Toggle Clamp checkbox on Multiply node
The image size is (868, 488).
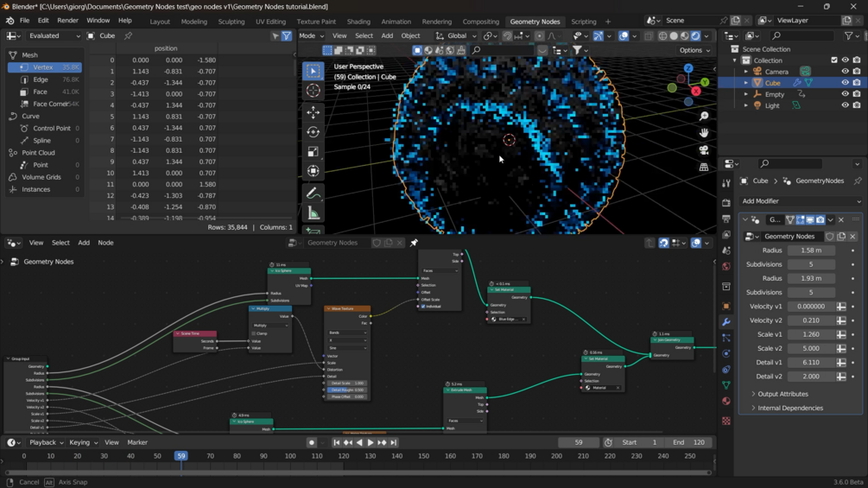click(254, 333)
